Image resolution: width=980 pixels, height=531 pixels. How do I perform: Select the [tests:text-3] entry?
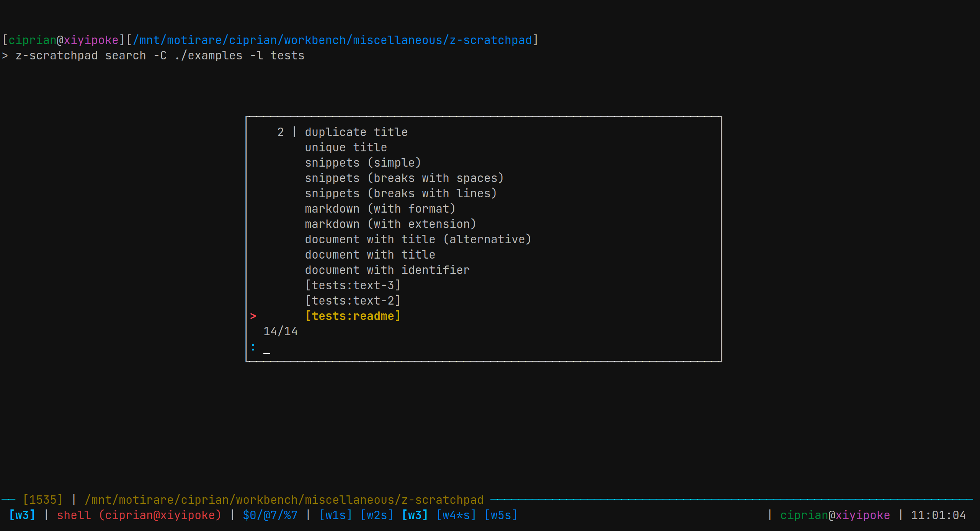pyautogui.click(x=353, y=285)
